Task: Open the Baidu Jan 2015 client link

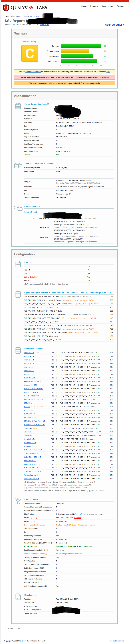Action: click(x=30, y=378)
